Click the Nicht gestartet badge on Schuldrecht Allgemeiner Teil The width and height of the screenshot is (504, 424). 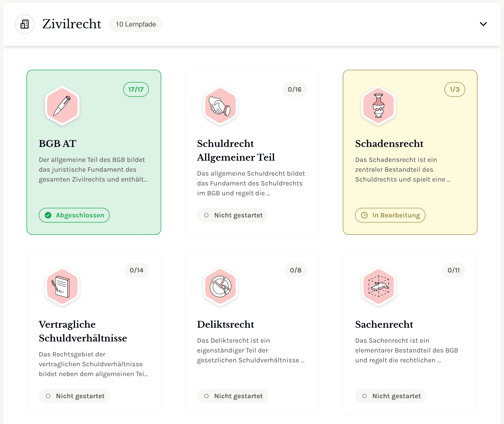[x=232, y=215]
